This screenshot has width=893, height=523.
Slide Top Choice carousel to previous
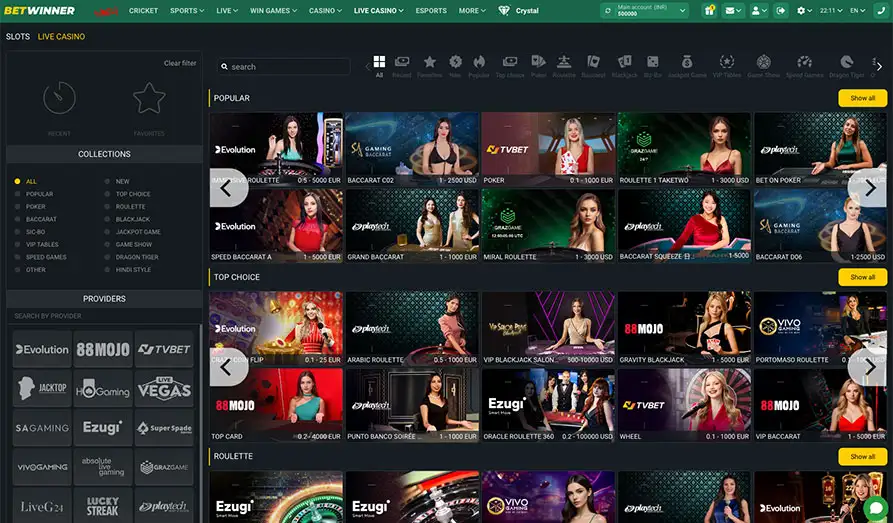(228, 367)
